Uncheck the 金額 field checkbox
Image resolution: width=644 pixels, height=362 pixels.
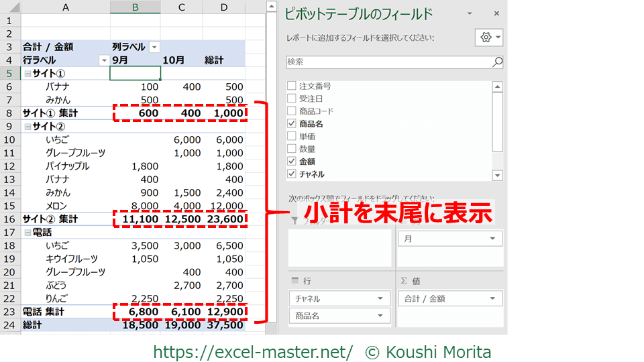click(x=291, y=162)
